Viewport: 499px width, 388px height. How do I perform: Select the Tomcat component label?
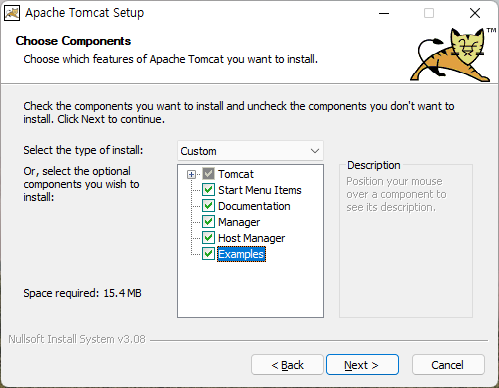pyautogui.click(x=236, y=174)
